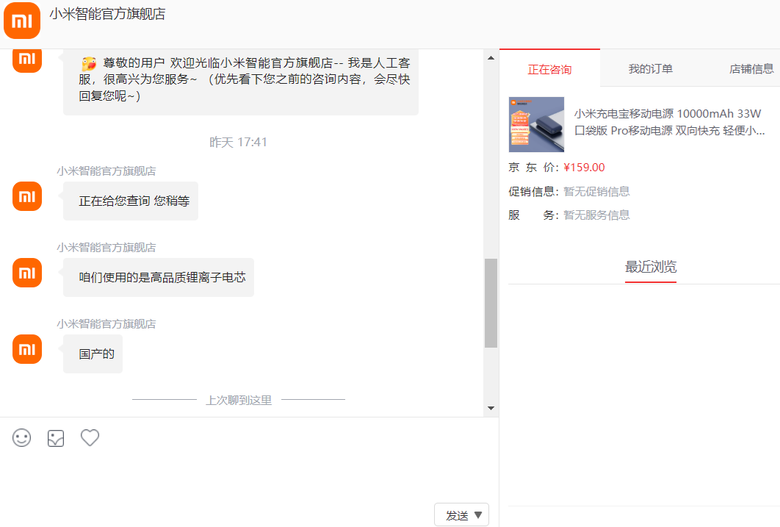
Task: Switch to the 正在咨询 tab
Action: click(550, 69)
